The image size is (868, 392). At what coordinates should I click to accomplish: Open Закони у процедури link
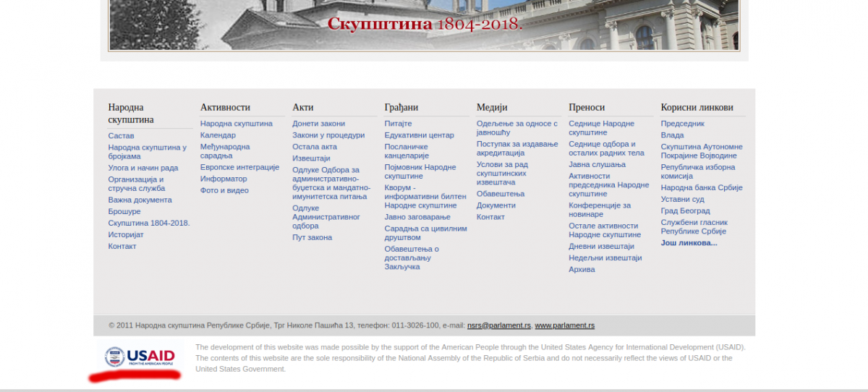(328, 135)
